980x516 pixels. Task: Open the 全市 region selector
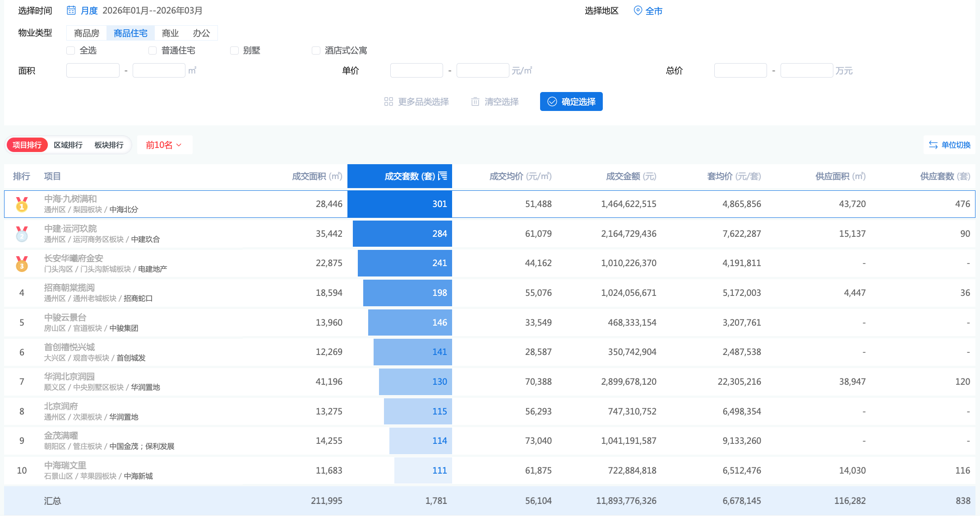653,11
